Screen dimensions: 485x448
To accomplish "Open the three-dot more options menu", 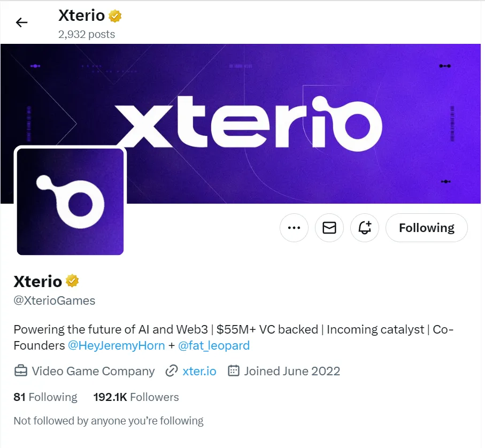I will coord(294,228).
